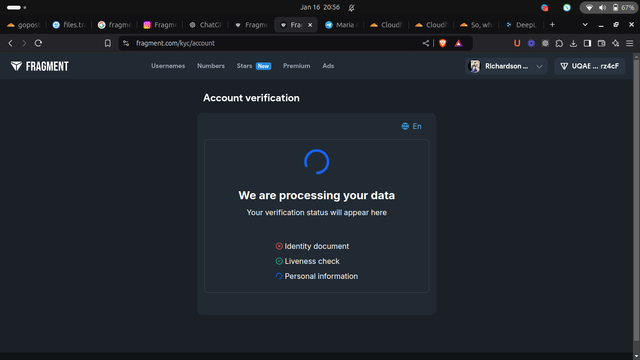This screenshot has height=360, width=640.
Task: Click 'Your verification status will appear here'
Action: click(x=317, y=213)
